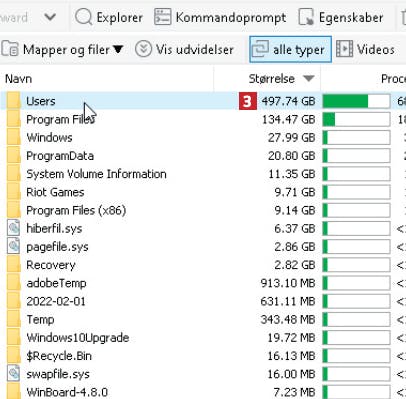Open Egenskaber properties icon

coord(306,17)
